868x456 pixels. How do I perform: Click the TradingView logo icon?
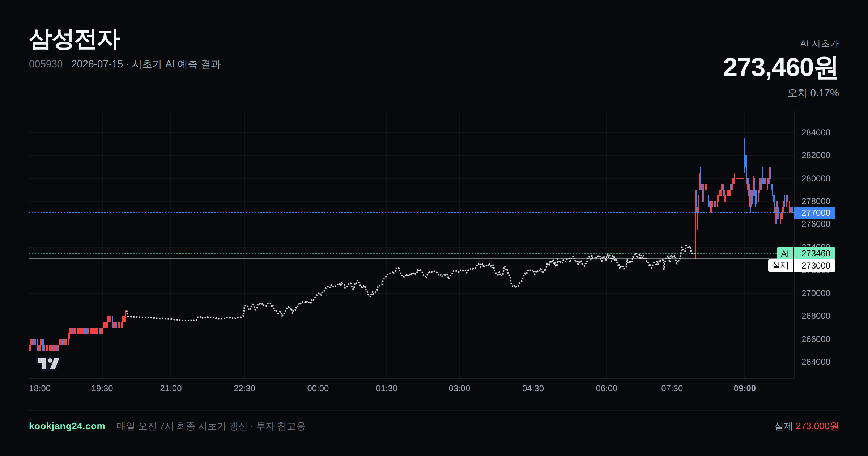pyautogui.click(x=48, y=363)
